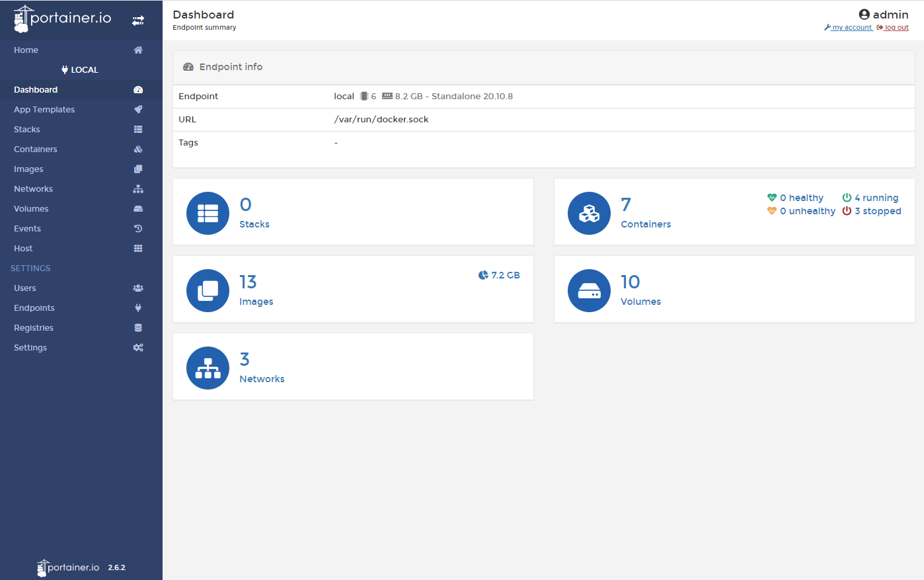This screenshot has height=580, width=924.
Task: Click the 4 running status text
Action: tap(876, 198)
